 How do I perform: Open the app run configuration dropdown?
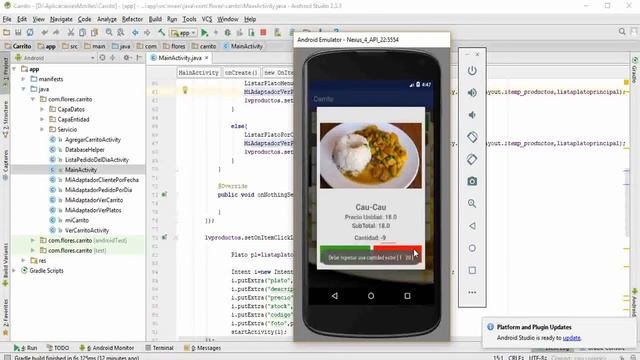pos(184,33)
